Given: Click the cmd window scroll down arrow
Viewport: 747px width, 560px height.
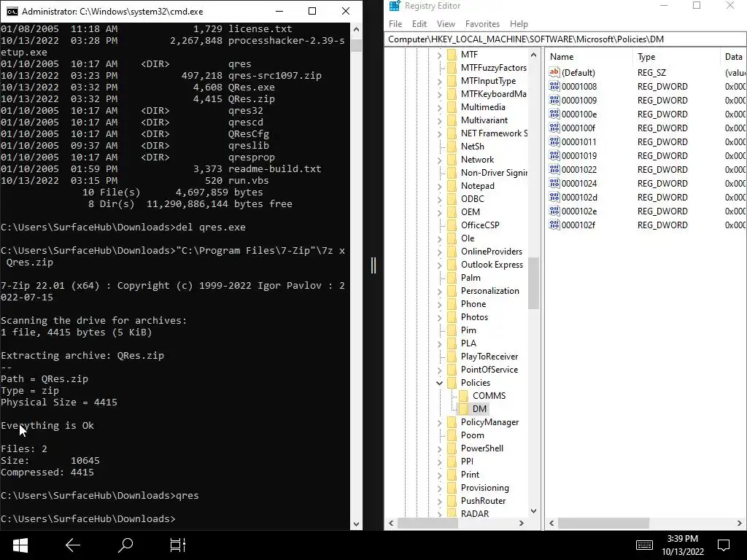Looking at the screenshot, I should 356,524.
